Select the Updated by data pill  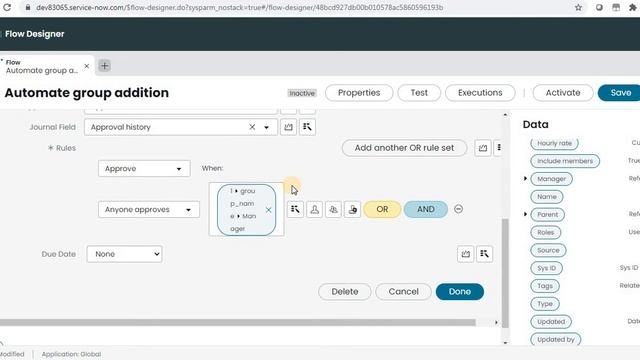click(x=556, y=339)
